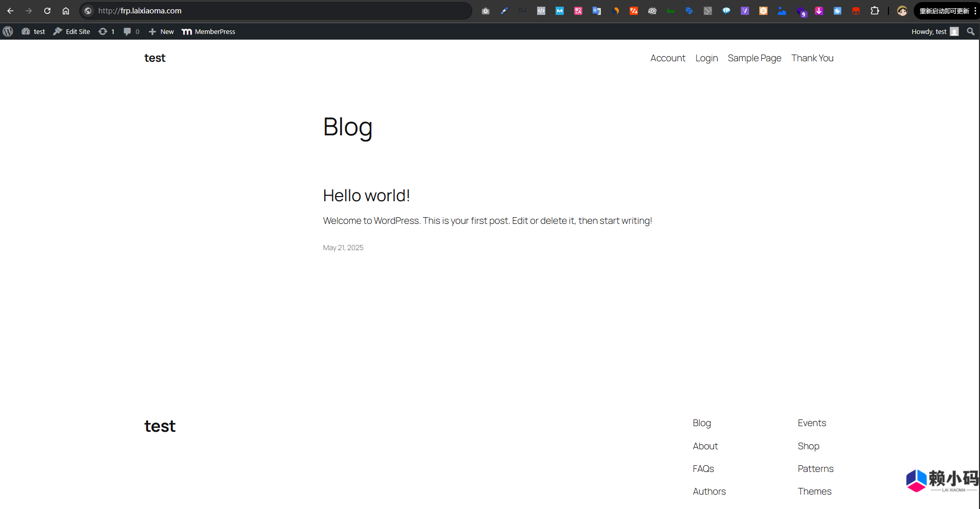
Task: Open the Hello world! post title
Action: 366,196
